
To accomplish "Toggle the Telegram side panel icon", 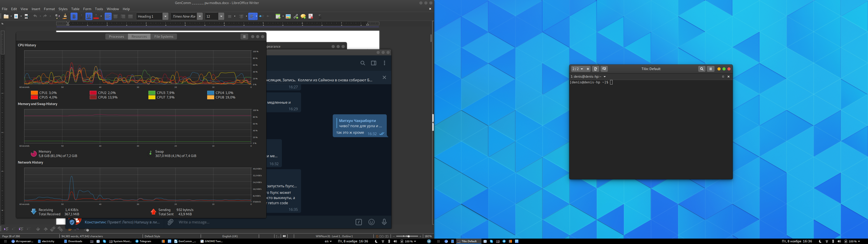I will click(374, 63).
